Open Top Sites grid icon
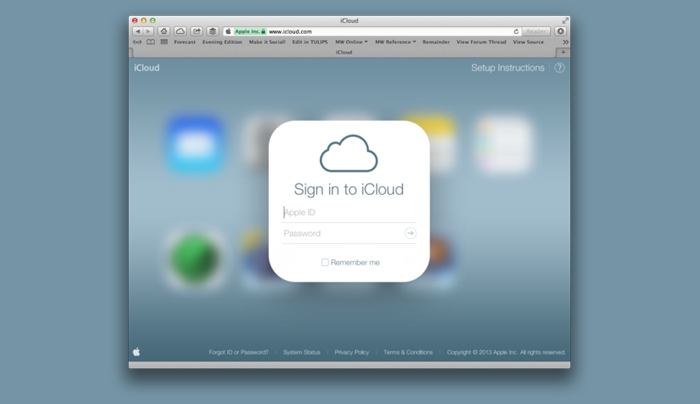Viewport: 700px width, 404px height. [x=164, y=42]
